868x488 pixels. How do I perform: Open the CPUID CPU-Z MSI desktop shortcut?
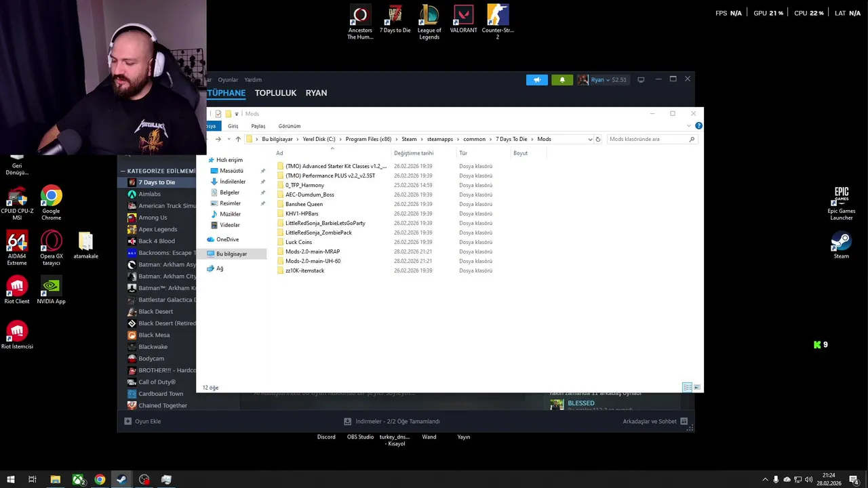click(17, 203)
